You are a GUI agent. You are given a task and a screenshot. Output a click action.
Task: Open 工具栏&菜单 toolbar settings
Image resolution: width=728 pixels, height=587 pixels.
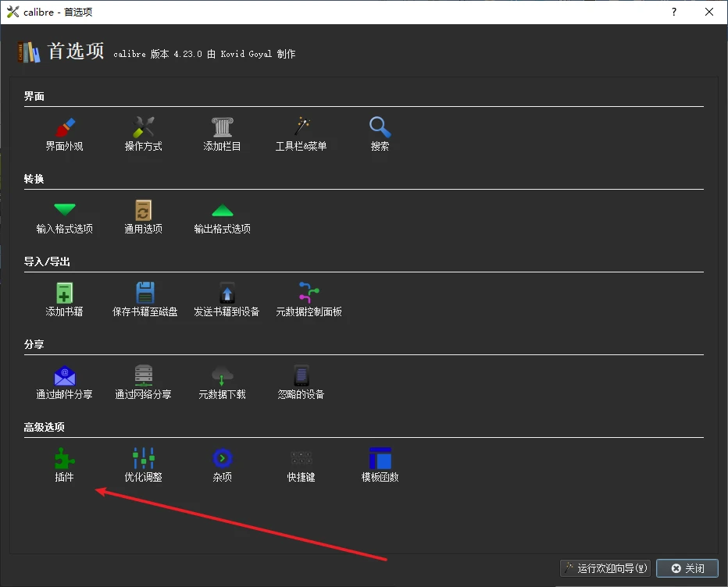click(302, 134)
